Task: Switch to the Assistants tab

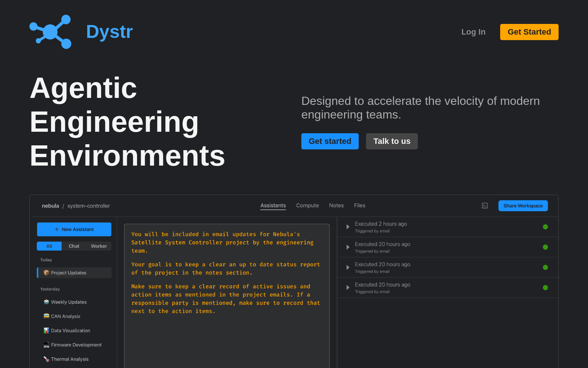Action: coord(273,205)
